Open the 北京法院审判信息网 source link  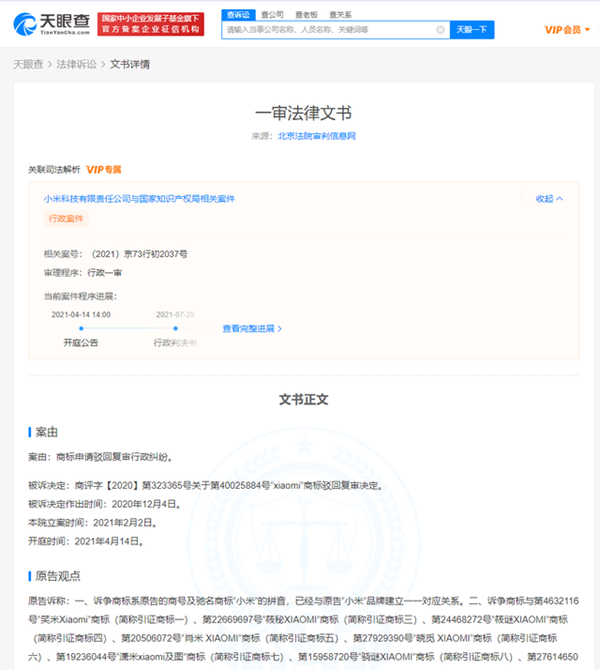coord(317,136)
